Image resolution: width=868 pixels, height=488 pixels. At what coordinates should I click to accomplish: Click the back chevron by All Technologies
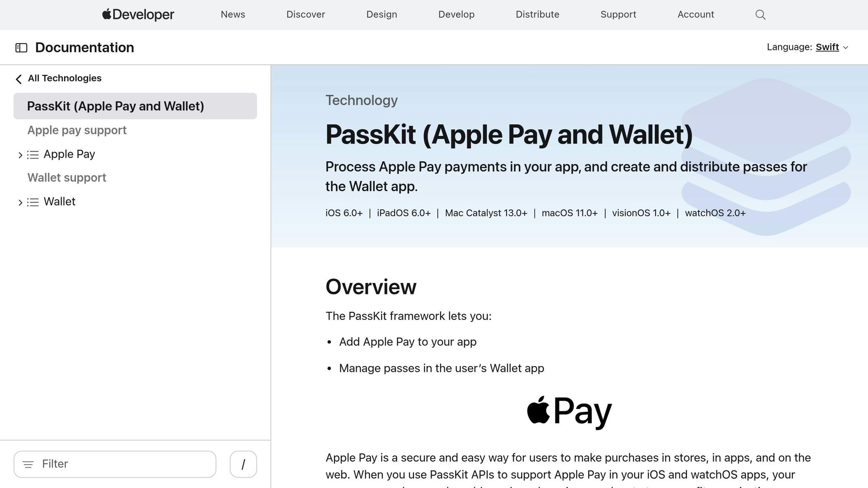point(19,79)
